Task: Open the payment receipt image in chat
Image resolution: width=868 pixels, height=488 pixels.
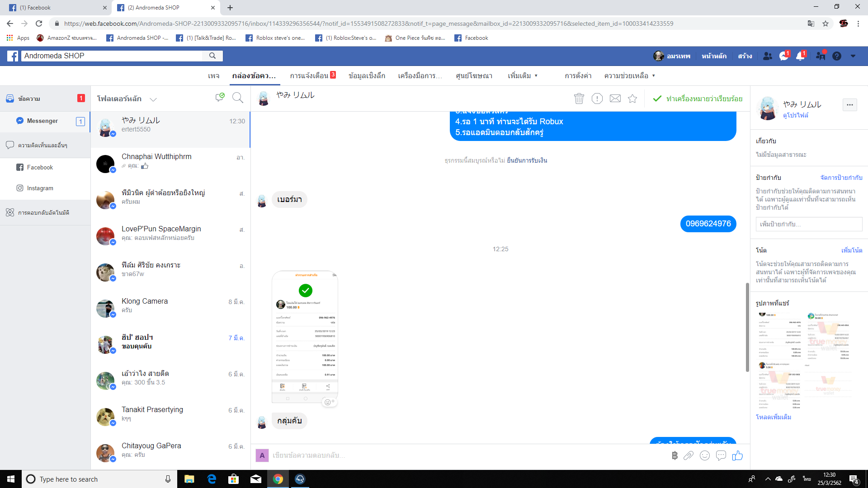Action: 305,337
